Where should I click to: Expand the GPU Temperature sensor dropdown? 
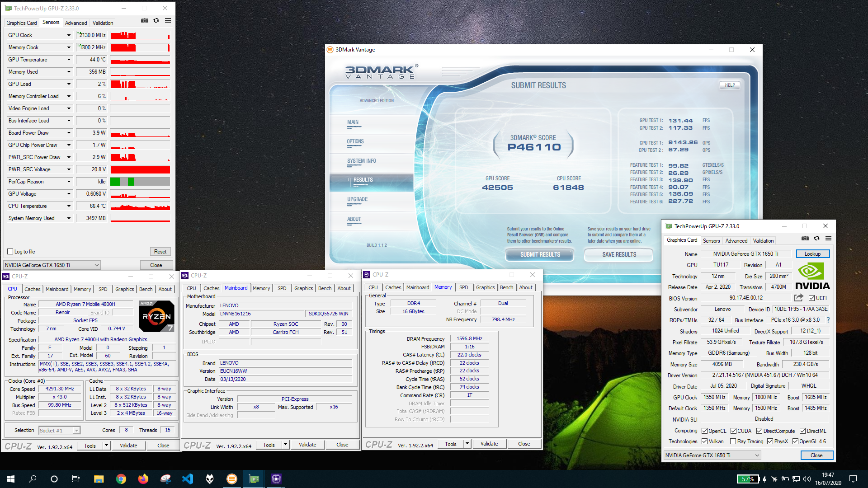click(69, 60)
